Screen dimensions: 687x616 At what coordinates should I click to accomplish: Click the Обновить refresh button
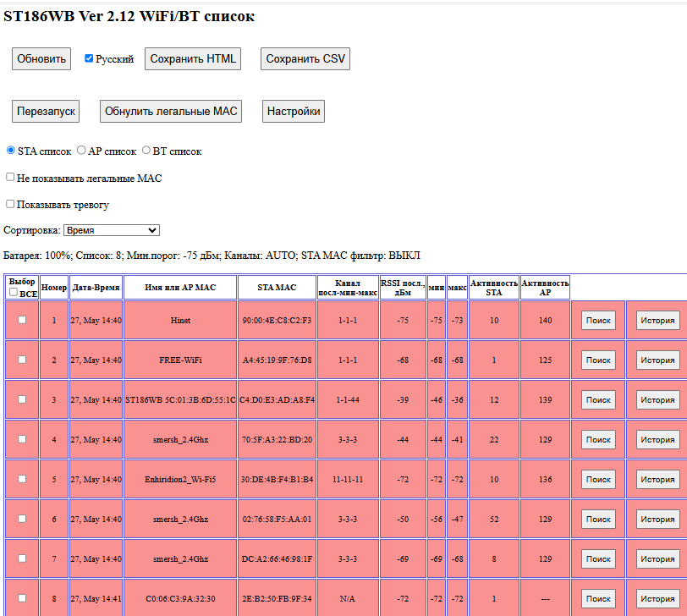point(41,59)
